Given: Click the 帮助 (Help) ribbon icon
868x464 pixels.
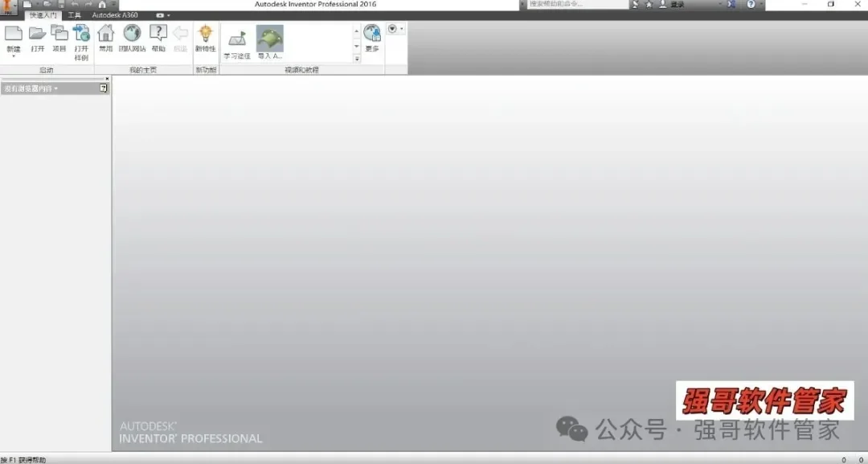Looking at the screenshot, I should [158, 33].
